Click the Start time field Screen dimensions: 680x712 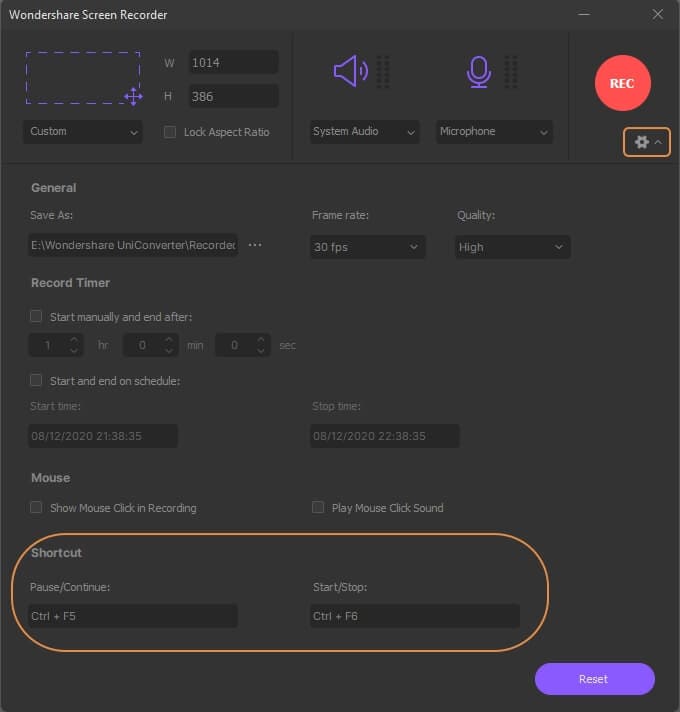click(x=103, y=436)
